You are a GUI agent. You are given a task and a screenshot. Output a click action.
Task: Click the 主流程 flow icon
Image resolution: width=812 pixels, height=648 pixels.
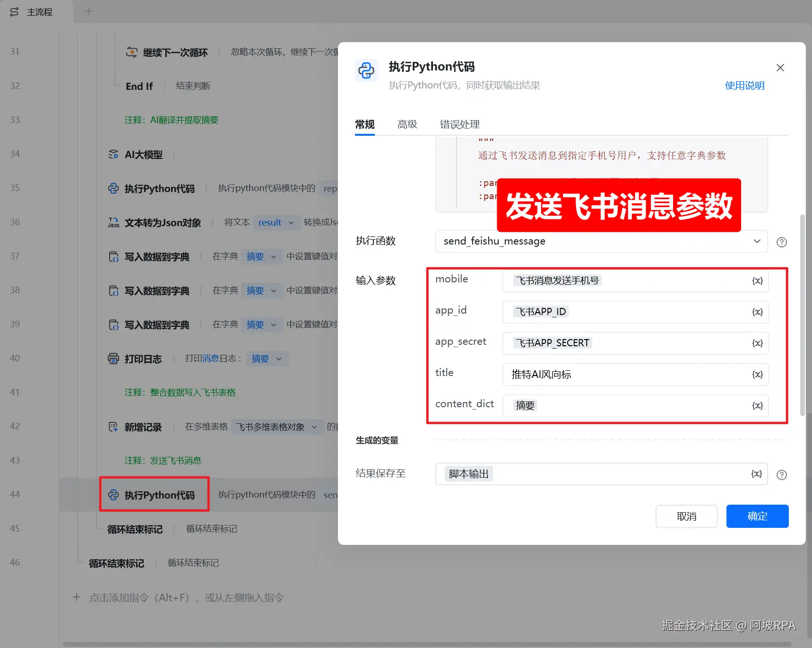pyautogui.click(x=14, y=12)
